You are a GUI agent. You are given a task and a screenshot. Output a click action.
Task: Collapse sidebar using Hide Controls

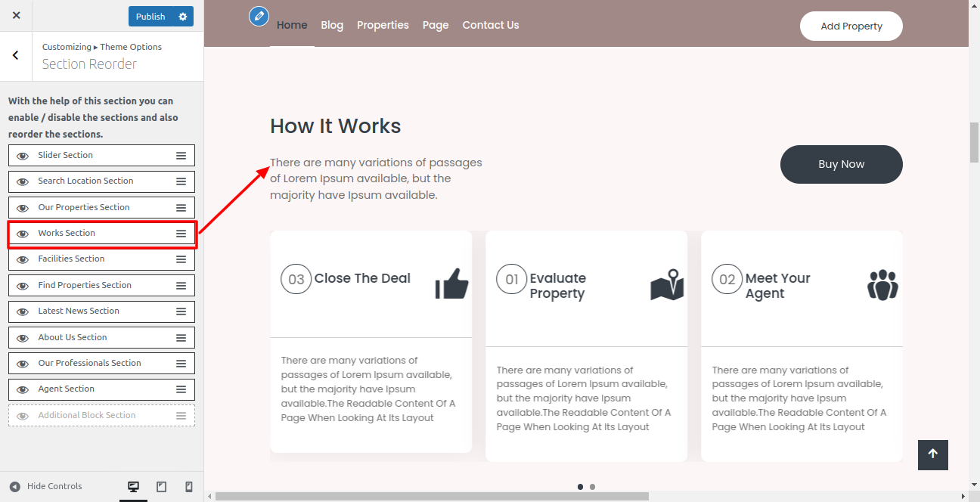tap(45, 487)
